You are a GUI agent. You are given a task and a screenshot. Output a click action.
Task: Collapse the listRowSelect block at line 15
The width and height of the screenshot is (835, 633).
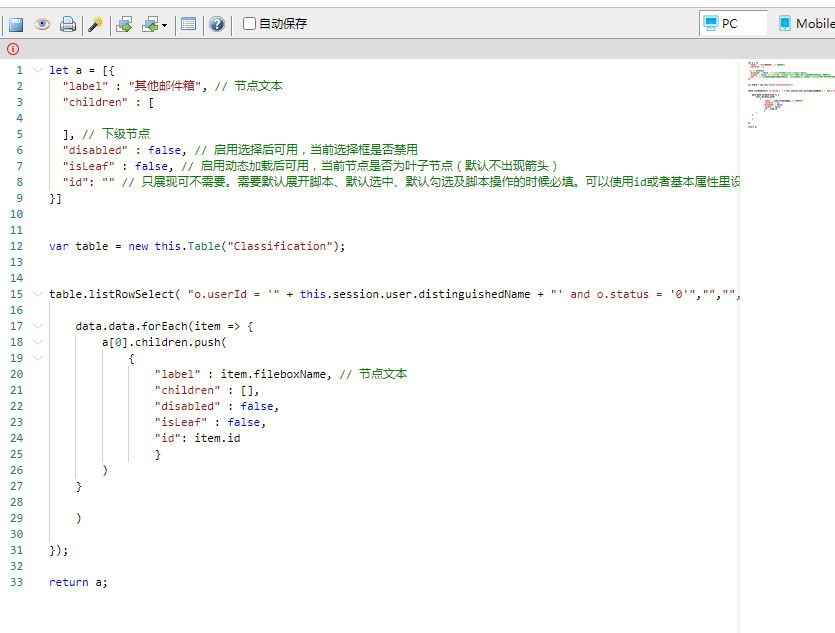[37, 294]
